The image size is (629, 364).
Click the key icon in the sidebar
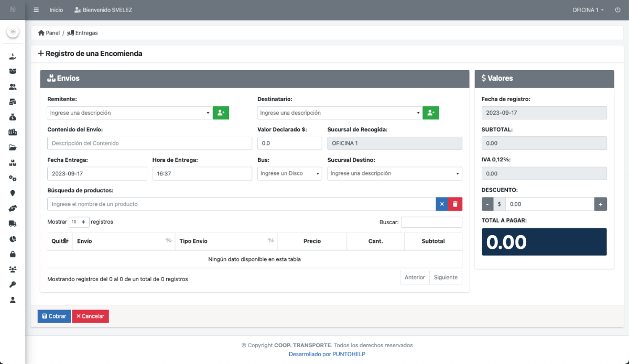tap(13, 284)
